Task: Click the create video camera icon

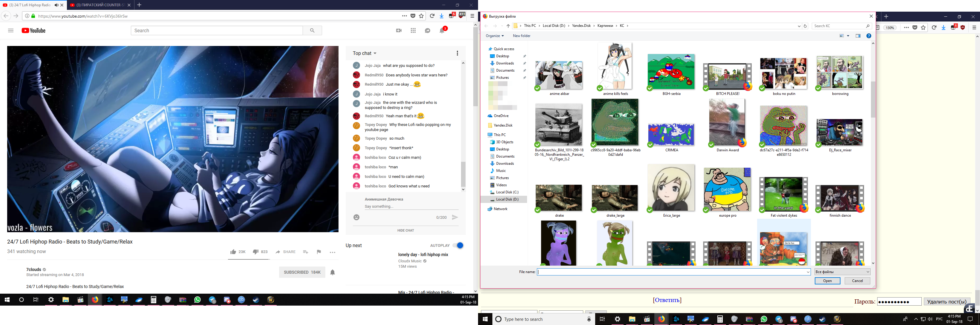Action: tap(399, 30)
